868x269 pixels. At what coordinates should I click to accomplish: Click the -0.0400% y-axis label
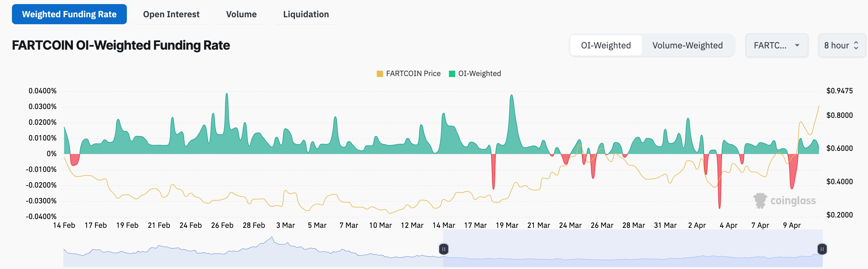[41, 217]
